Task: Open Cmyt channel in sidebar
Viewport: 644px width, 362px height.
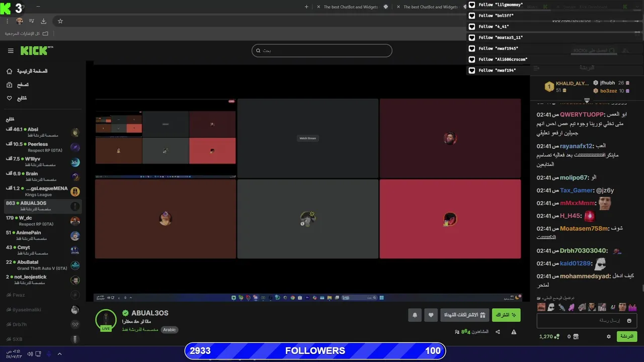Action: (43, 250)
